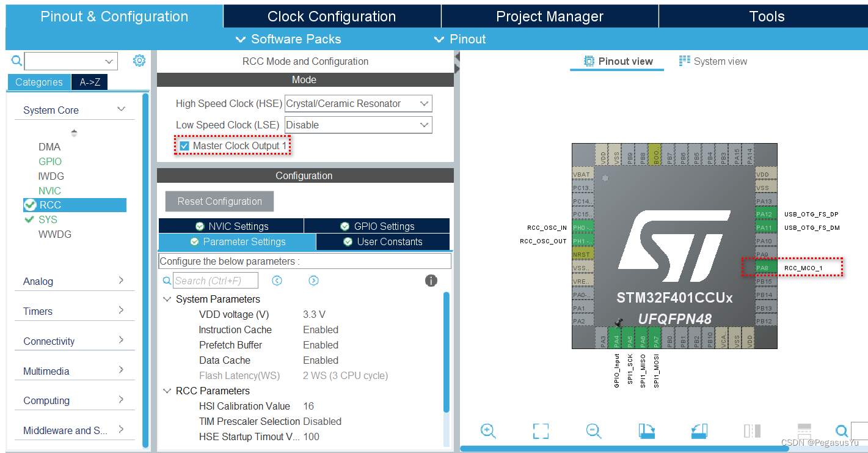Select pin PA11 on the chip
Image resolution: width=868 pixels, height=453 pixels.
click(x=766, y=227)
